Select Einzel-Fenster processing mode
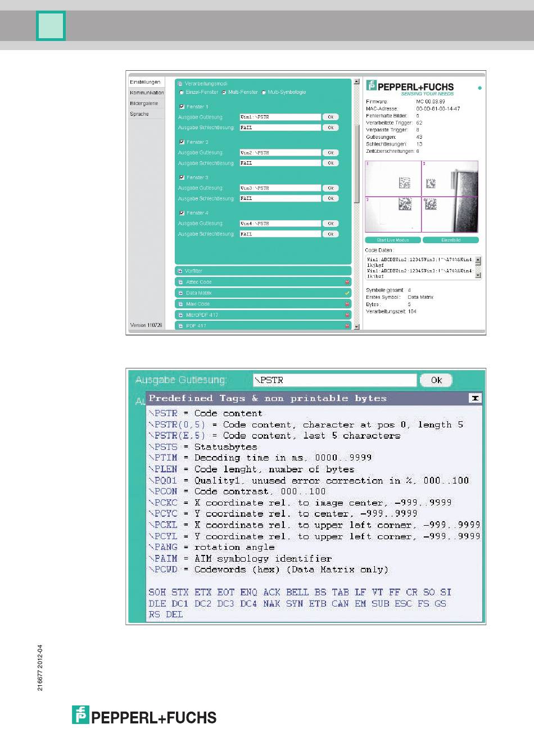Viewport: 534px width, 756px height. click(182, 93)
